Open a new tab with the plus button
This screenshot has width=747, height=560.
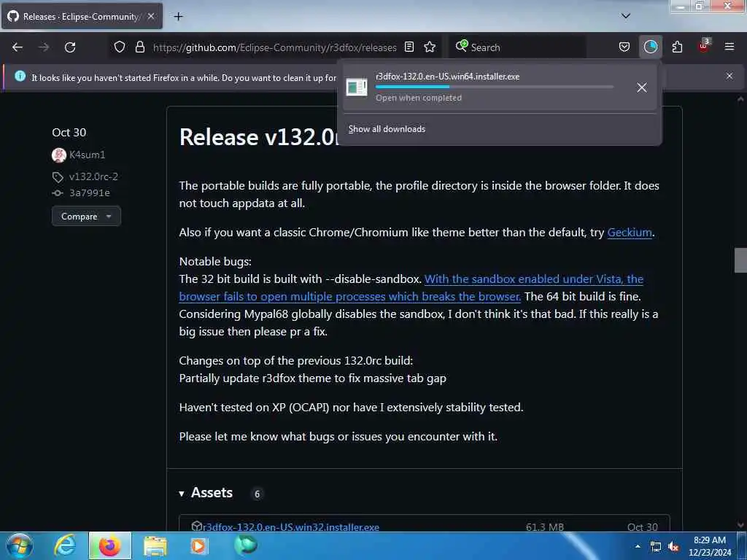tap(178, 17)
